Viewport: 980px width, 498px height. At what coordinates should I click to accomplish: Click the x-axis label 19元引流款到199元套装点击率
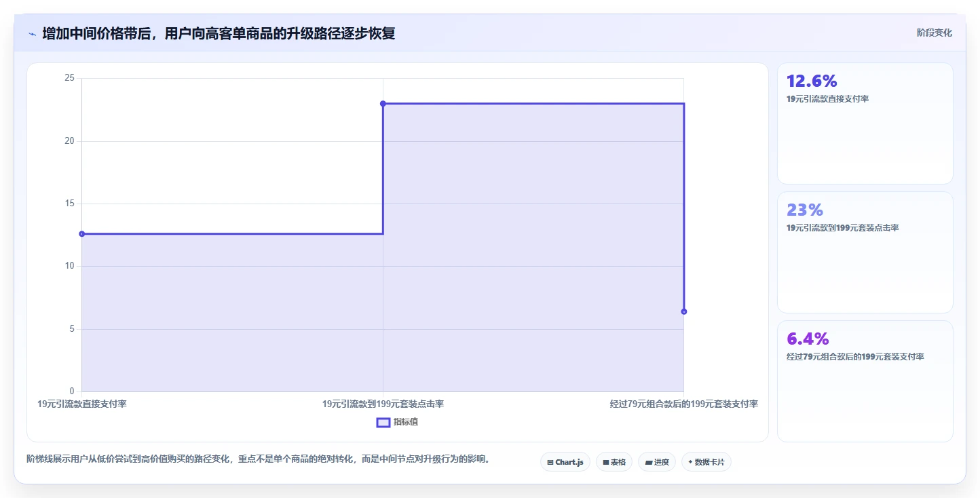coord(383,404)
